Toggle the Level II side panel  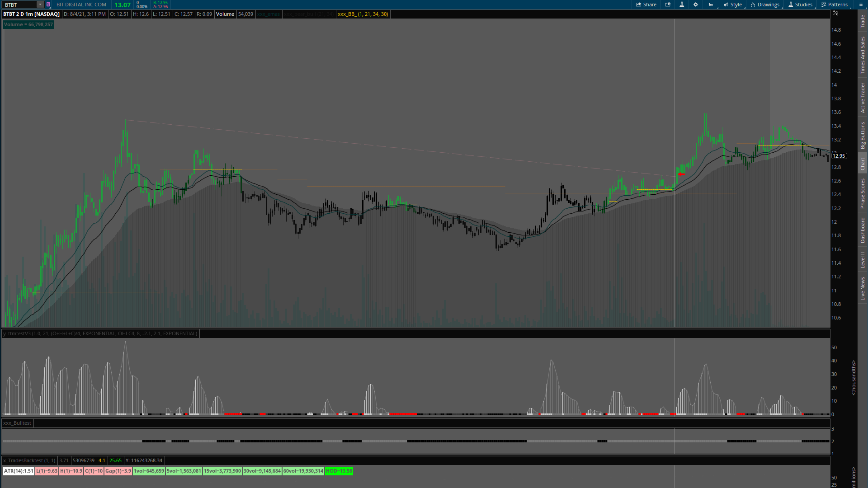point(863,260)
